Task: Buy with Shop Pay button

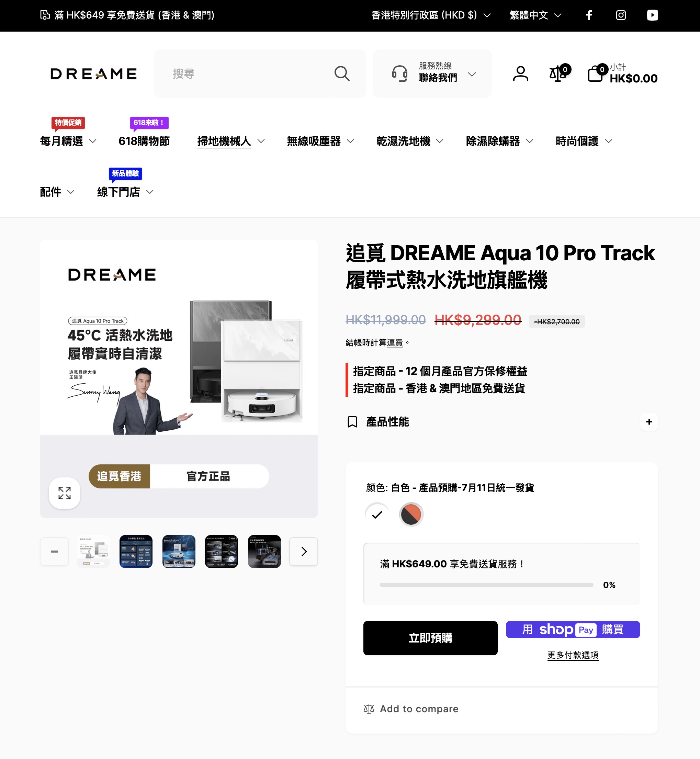Action: click(573, 630)
